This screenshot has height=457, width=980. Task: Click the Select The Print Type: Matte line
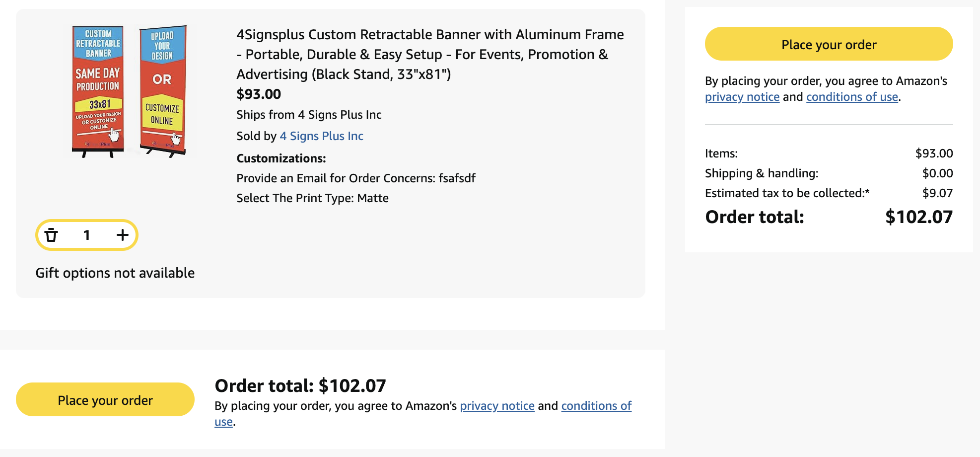tap(312, 198)
